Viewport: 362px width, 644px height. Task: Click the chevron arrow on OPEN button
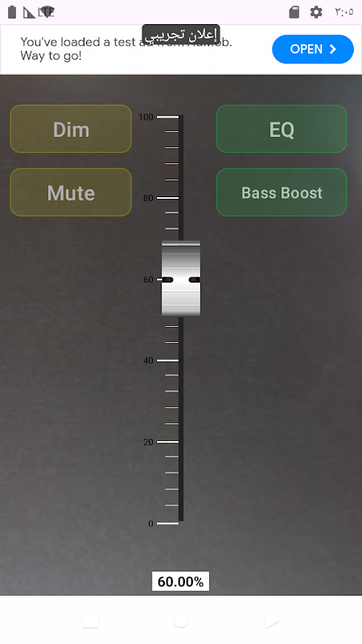[333, 49]
